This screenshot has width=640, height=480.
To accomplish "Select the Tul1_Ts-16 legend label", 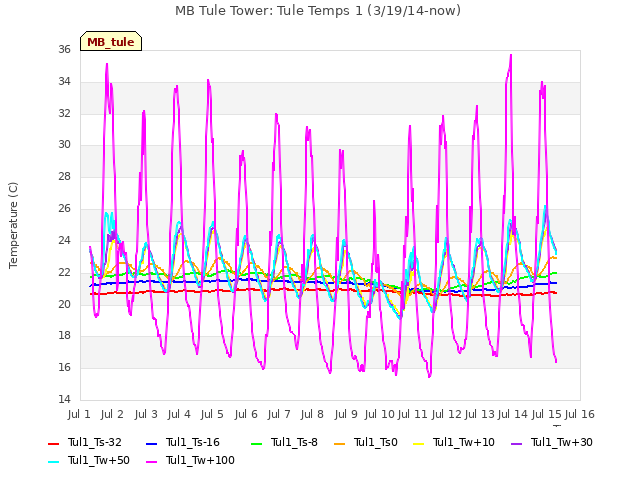I will (x=193, y=442).
